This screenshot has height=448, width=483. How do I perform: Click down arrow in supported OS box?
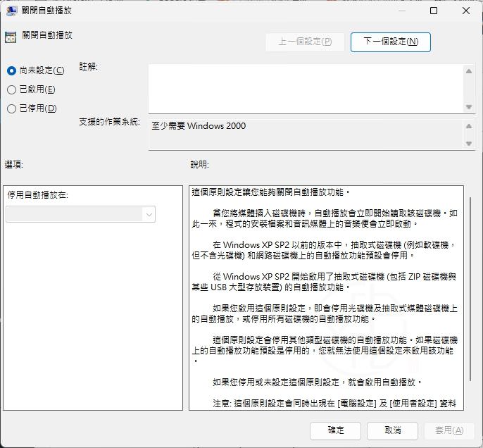[x=469, y=143]
